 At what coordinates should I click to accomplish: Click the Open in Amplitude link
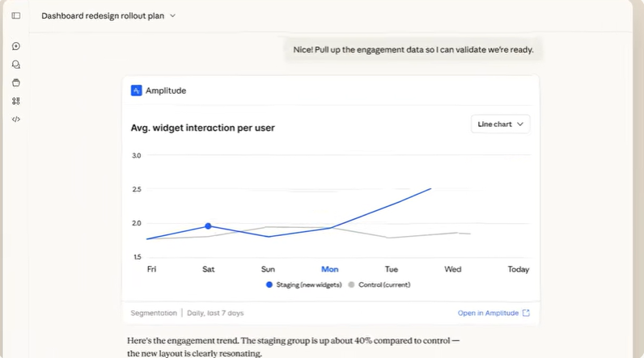pos(488,313)
